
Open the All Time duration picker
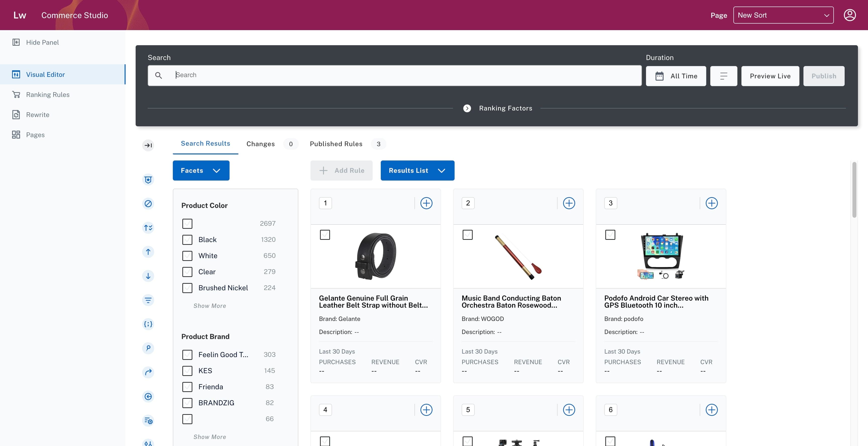point(676,76)
